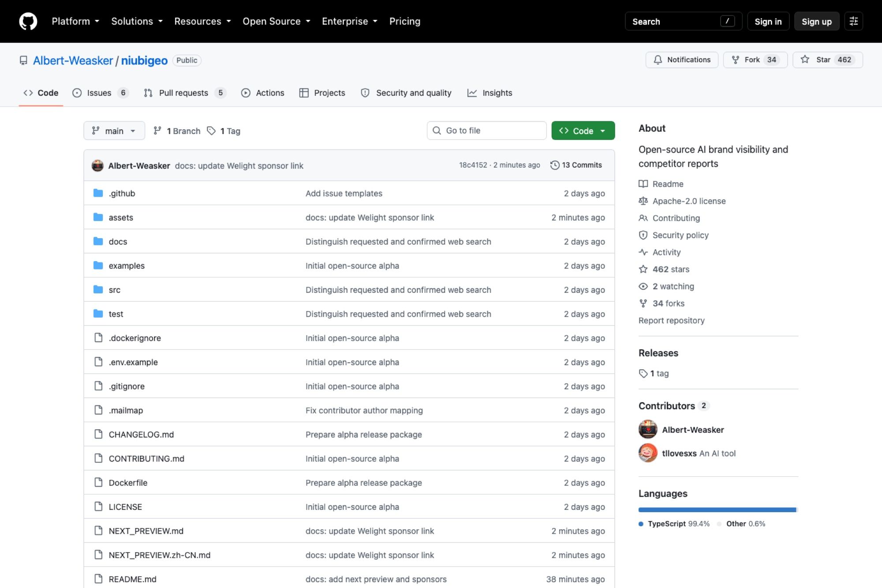Click the LICENSE file icon
The image size is (882, 588).
pos(98,506)
